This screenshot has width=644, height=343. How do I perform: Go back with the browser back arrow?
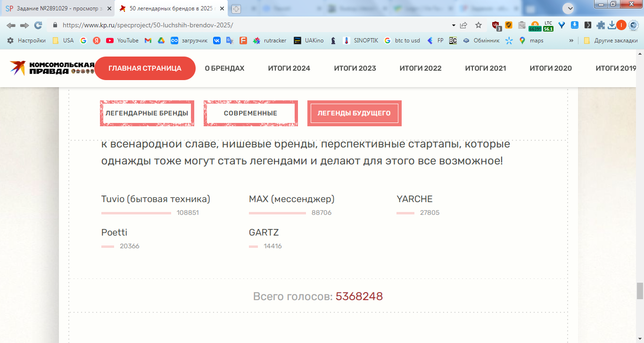click(11, 25)
